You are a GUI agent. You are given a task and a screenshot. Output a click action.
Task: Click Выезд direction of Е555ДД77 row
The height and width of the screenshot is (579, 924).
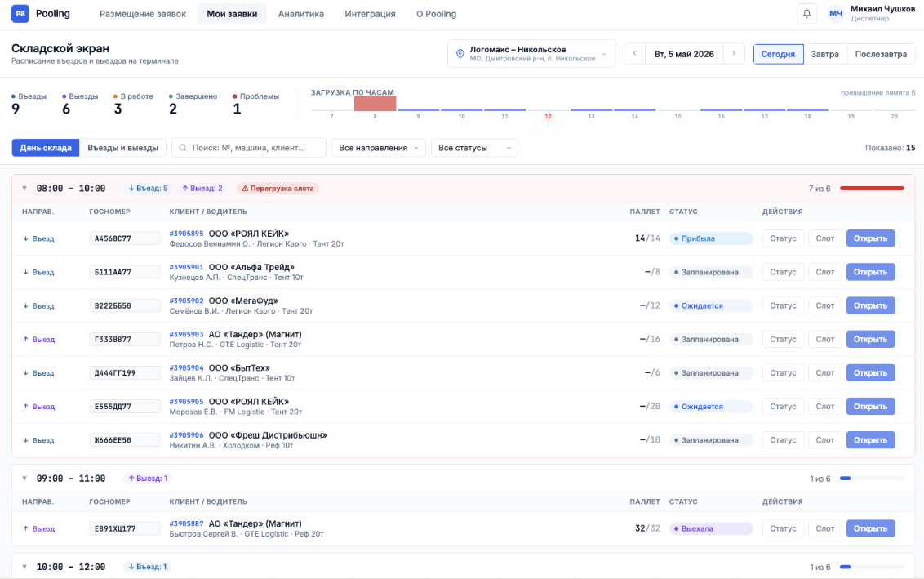click(38, 407)
